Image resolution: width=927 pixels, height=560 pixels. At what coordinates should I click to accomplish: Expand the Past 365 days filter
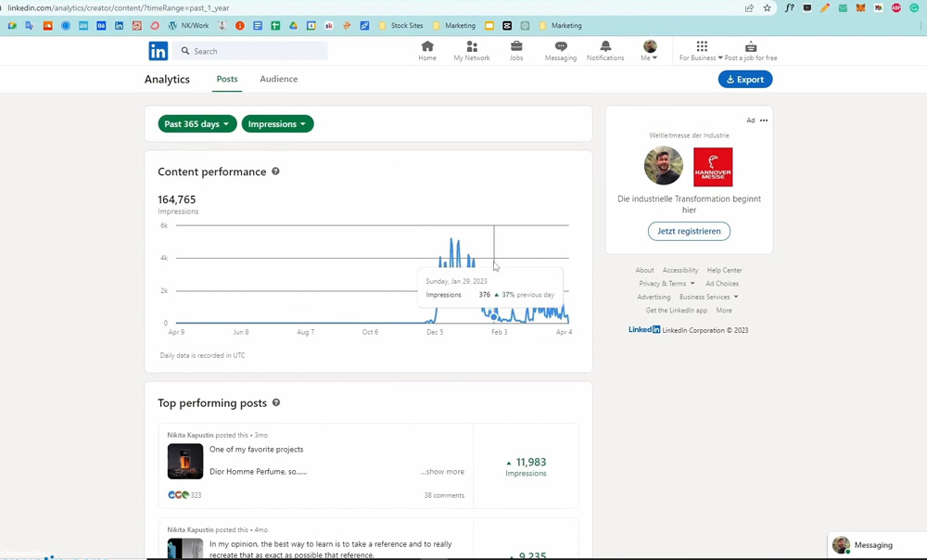click(197, 123)
